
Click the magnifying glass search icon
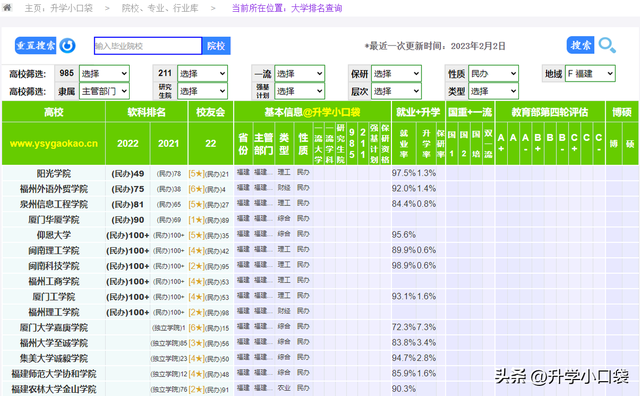pyautogui.click(x=607, y=45)
